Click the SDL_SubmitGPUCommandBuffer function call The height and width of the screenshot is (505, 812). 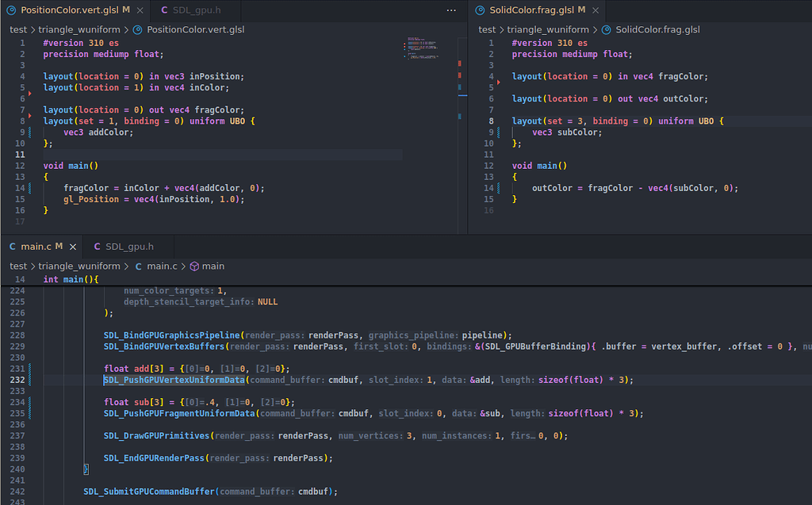148,492
